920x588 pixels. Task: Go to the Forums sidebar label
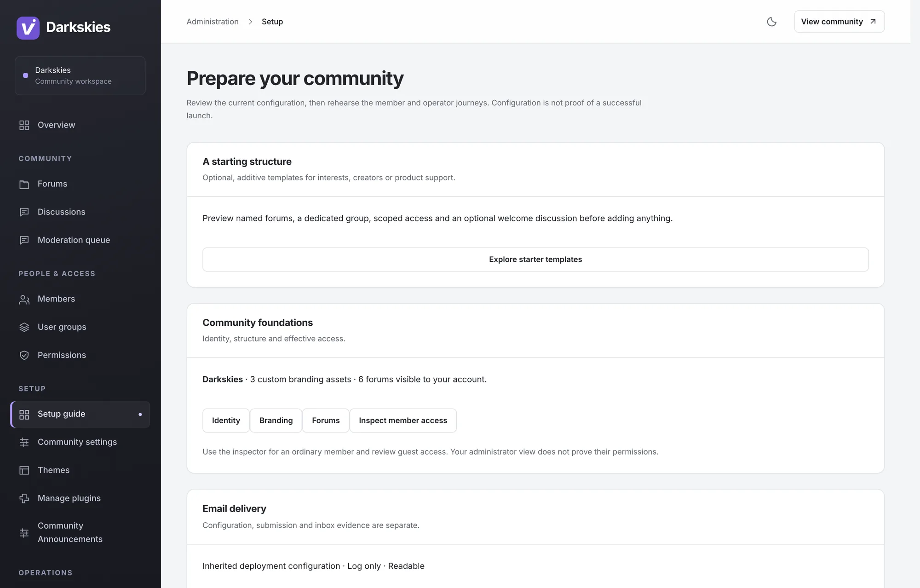tap(52, 184)
